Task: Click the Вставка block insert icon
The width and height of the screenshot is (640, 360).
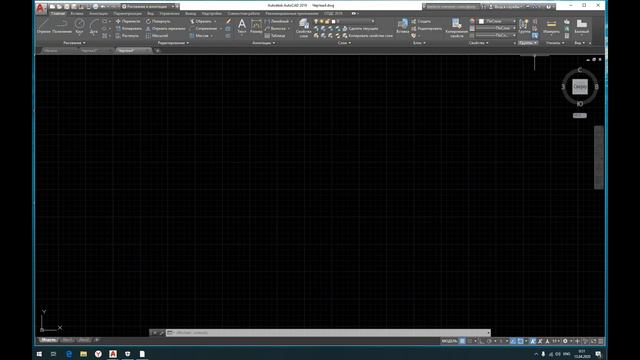Action: click(x=402, y=26)
